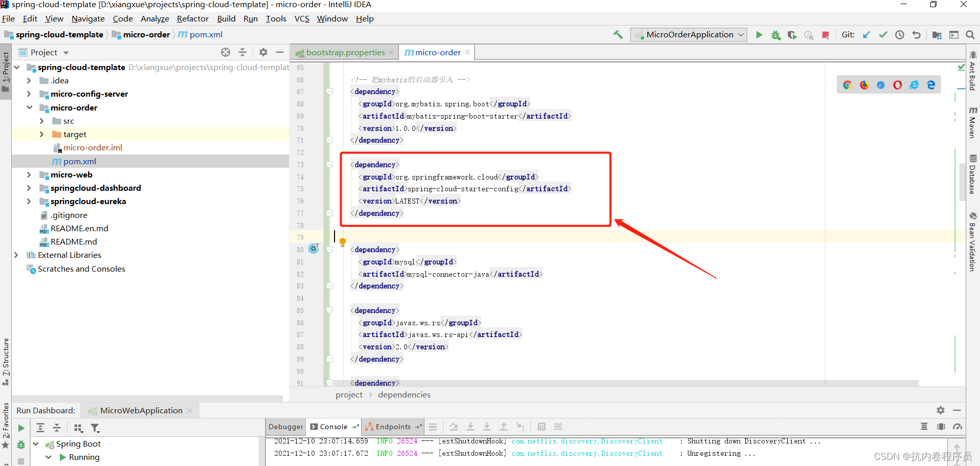Screen dimensions: 980x466
Task: Expand External Libraries node
Action: [x=16, y=255]
